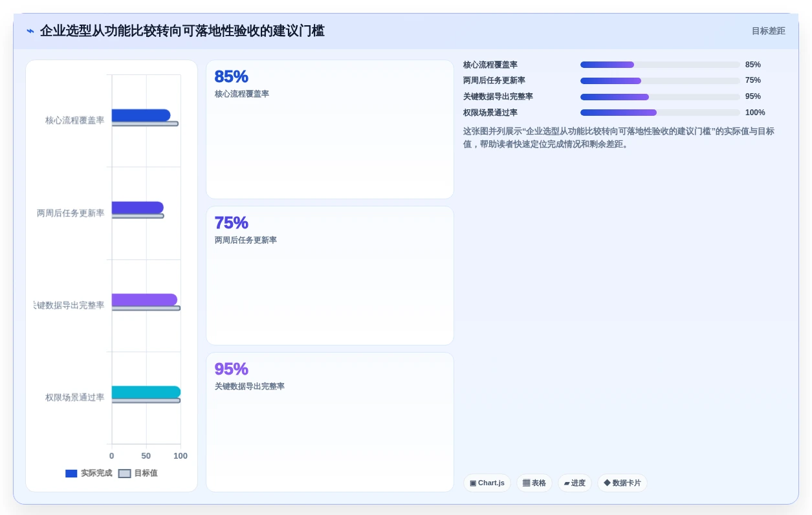Click the 85% value in progress list
This screenshot has width=812, height=515.
click(753, 65)
